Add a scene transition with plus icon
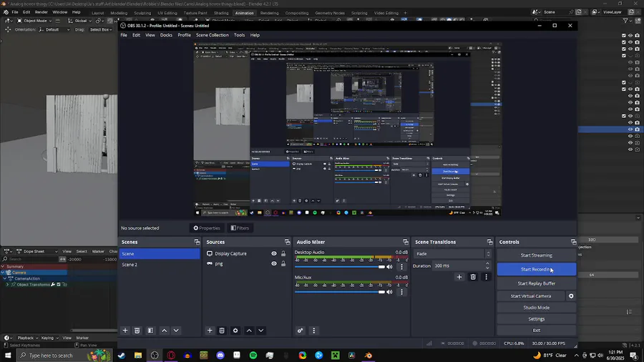The height and width of the screenshot is (362, 644). [459, 277]
